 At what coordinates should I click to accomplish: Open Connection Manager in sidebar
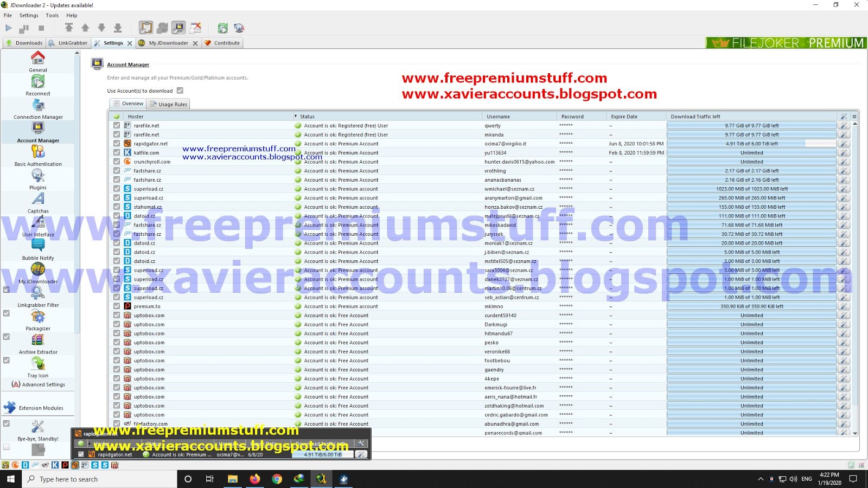[38, 108]
